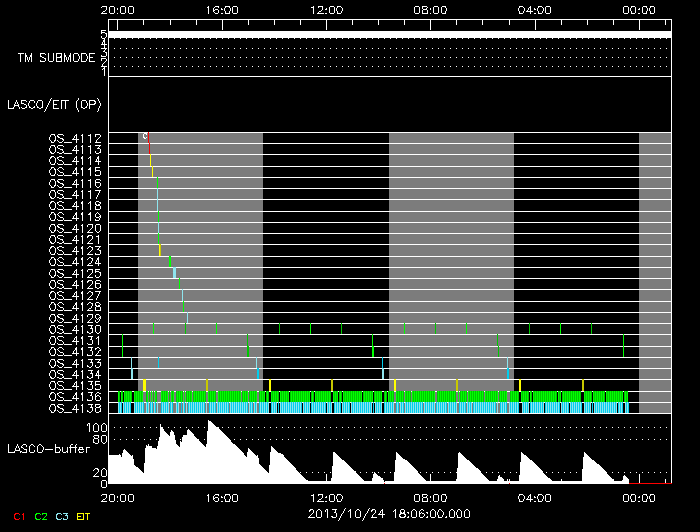The width and height of the screenshot is (700, 532).
Task: Click the tallest peak in the LASCO-buffer graph
Action: (209, 424)
